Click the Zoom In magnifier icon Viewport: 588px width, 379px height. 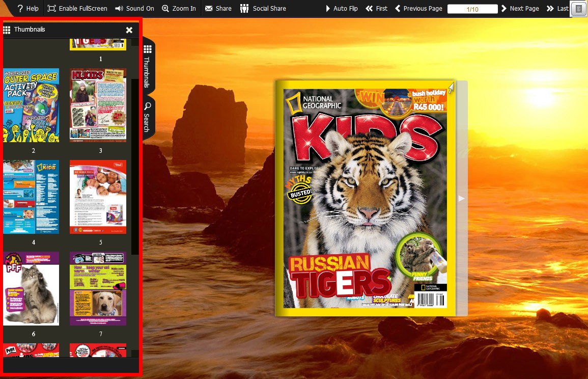[165, 8]
